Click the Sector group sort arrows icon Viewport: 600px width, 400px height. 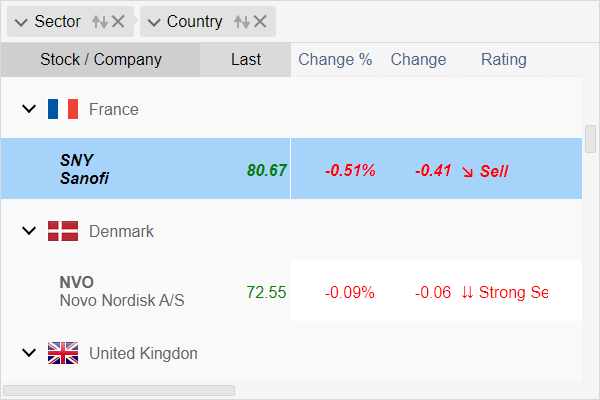tap(99, 21)
